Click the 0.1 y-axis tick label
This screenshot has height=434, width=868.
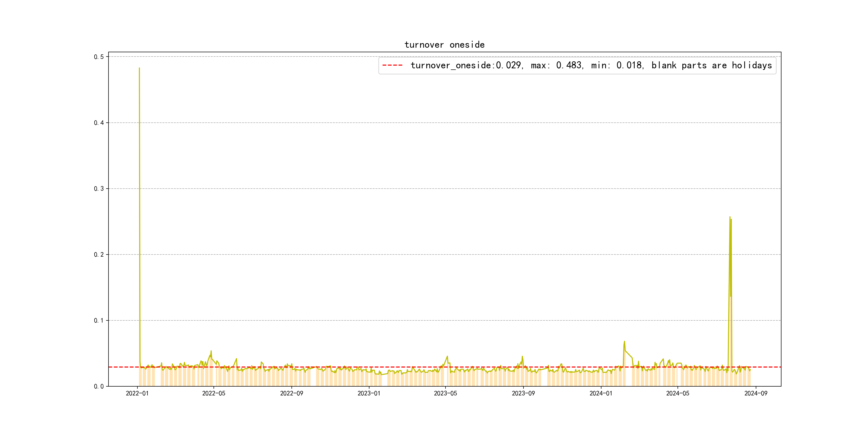click(99, 320)
